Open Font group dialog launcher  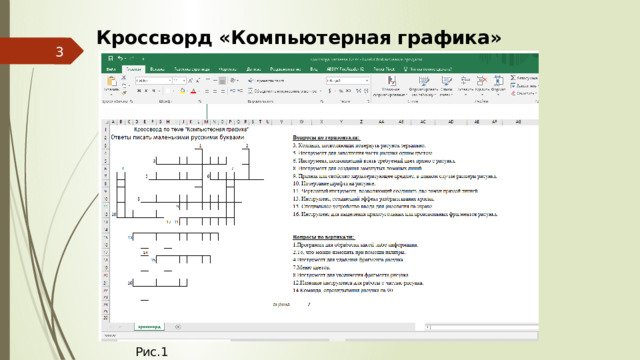[200, 101]
